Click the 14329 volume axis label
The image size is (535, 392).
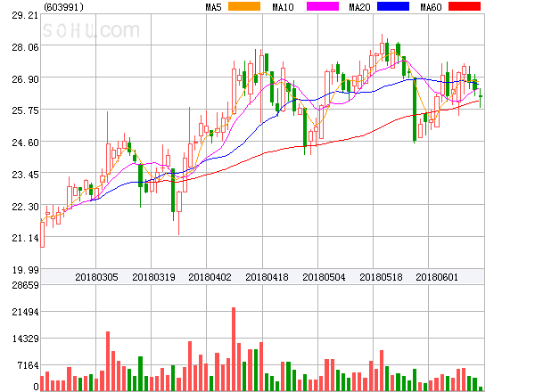25,339
